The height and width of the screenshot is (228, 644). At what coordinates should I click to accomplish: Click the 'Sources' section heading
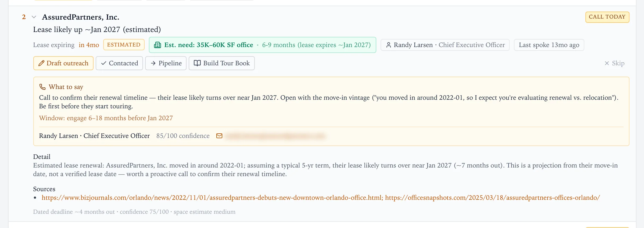coord(44,189)
